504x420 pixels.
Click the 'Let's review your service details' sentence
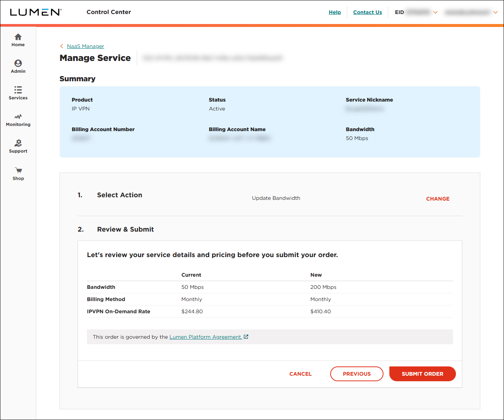pos(212,255)
